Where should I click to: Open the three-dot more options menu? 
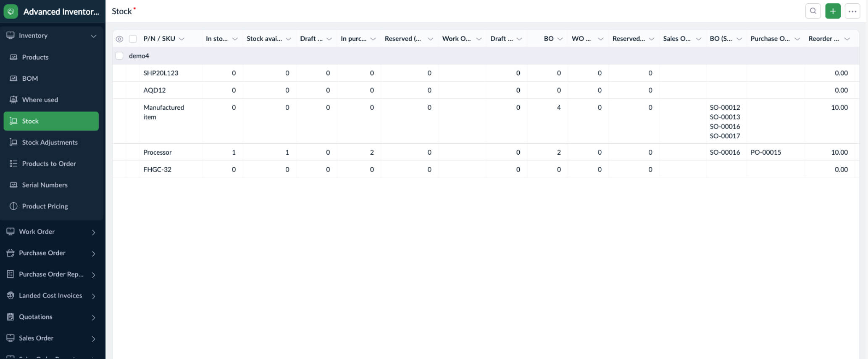[852, 11]
